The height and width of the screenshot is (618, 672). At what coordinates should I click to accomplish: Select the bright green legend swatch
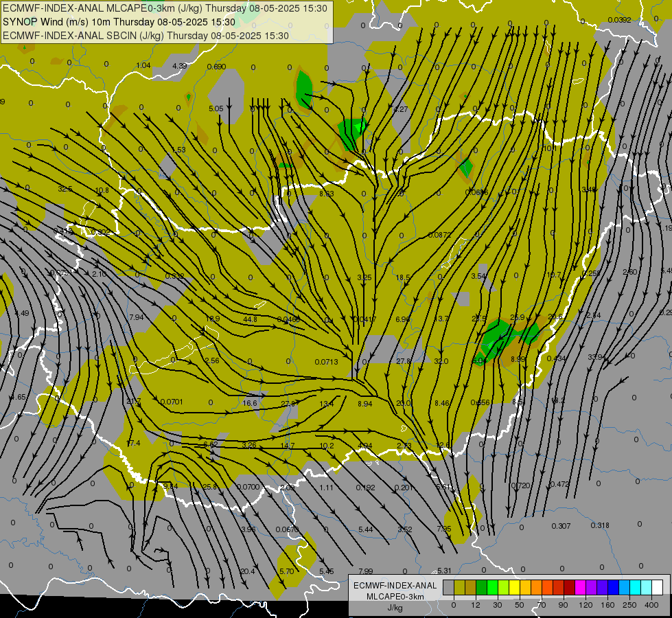pyautogui.click(x=492, y=588)
